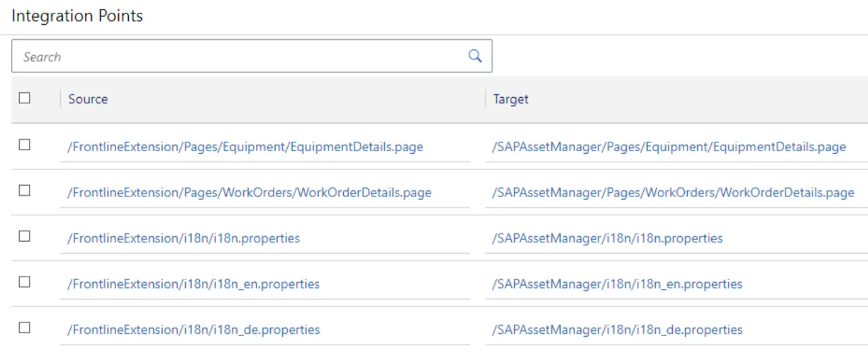The image size is (868, 355).
Task: Open source /FrontlineExtension/Pages/Equipment/EquipmentDetails.page link
Action: pyautogui.click(x=245, y=146)
